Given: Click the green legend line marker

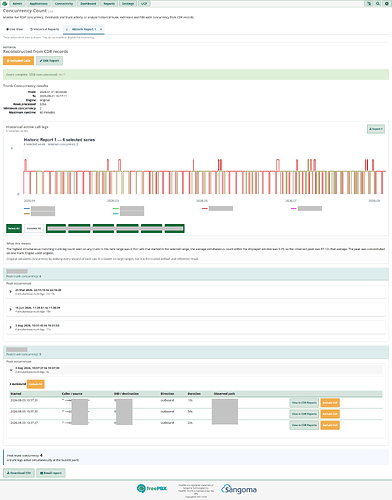Looking at the screenshot, I should tap(116, 209).
